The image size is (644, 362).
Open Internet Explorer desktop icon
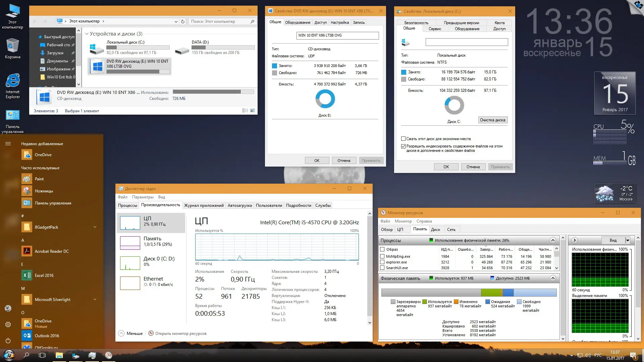point(12,81)
